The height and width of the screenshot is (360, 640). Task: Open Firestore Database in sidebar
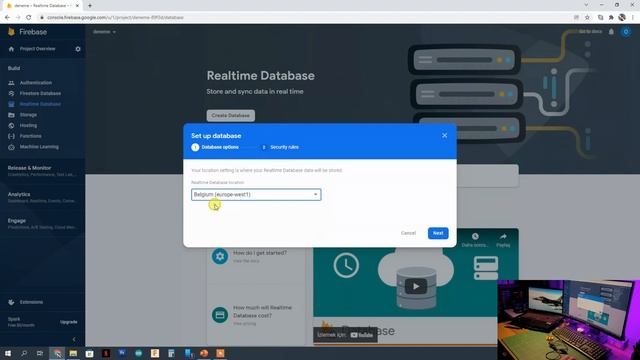tap(40, 93)
